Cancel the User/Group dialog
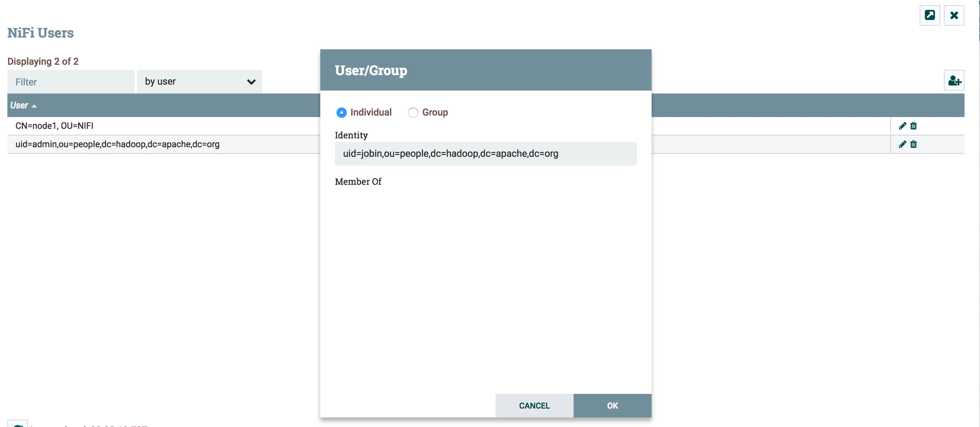Viewport: 980px width, 427px height. click(x=534, y=405)
